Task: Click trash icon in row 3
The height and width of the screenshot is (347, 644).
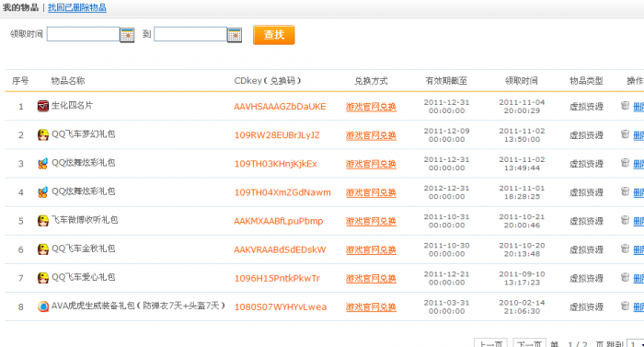Action: point(625,163)
